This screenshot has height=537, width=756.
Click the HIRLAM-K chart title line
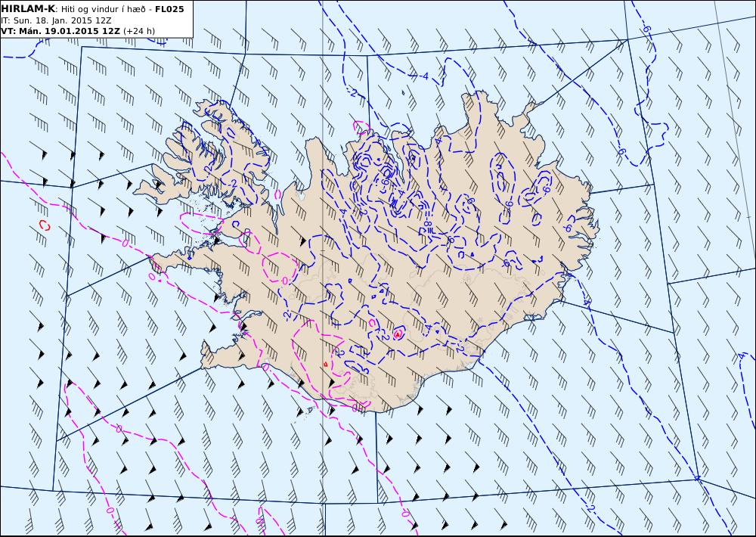coord(92,9)
